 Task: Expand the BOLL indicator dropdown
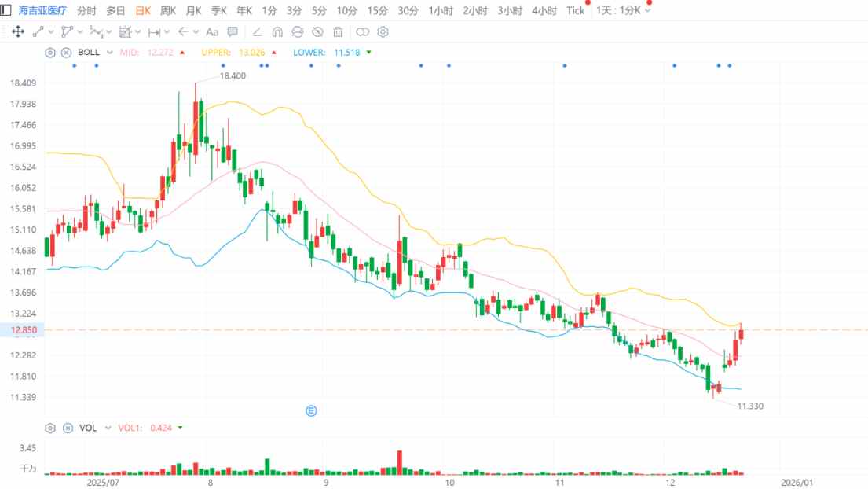point(108,53)
